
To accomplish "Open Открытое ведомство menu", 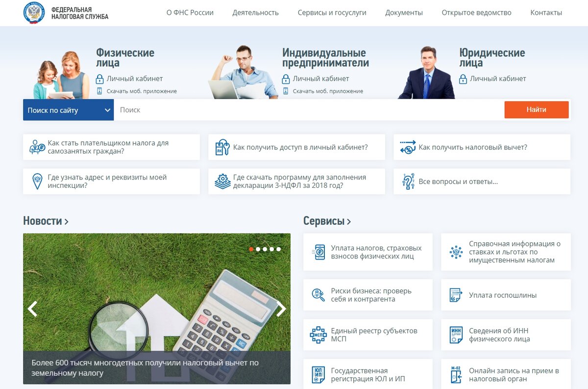I will point(477,13).
